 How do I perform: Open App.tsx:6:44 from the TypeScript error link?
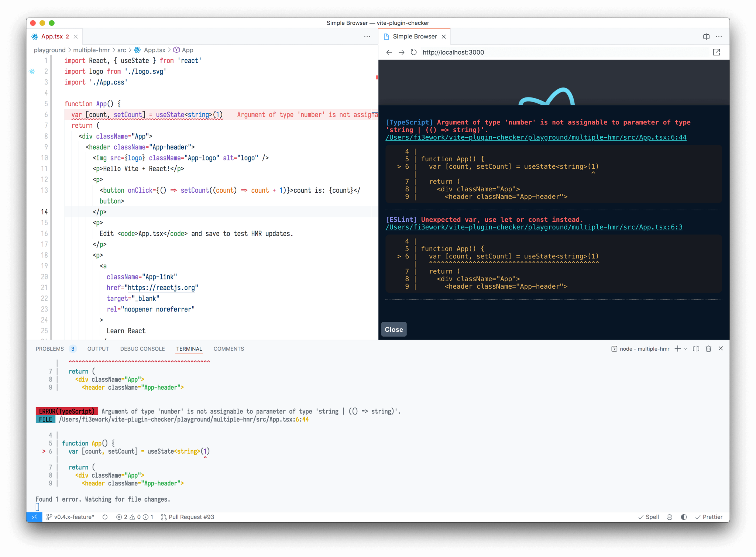535,137
